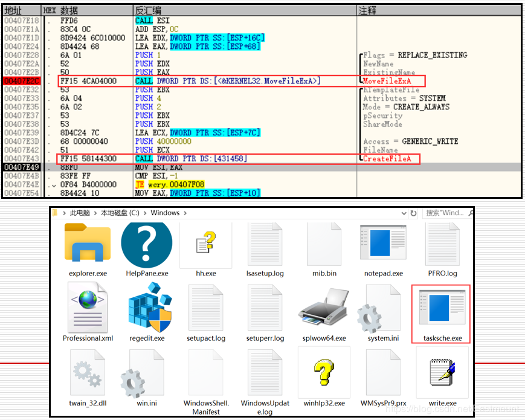The width and height of the screenshot is (525, 420).
Task: Open the address bar history dropdown
Action: point(404,213)
